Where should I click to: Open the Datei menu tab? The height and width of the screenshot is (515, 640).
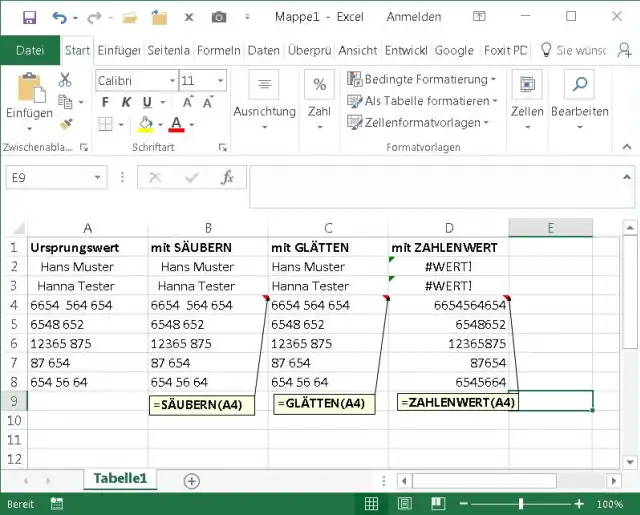point(30,50)
